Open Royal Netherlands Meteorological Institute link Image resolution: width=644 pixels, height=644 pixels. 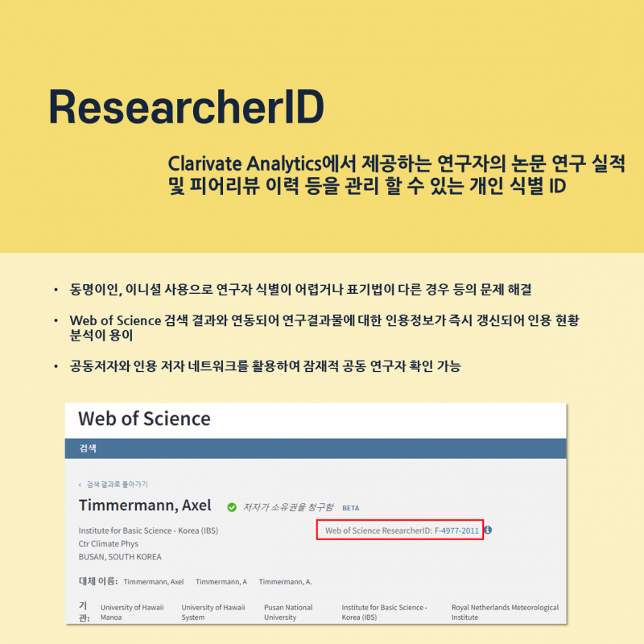[505, 612]
